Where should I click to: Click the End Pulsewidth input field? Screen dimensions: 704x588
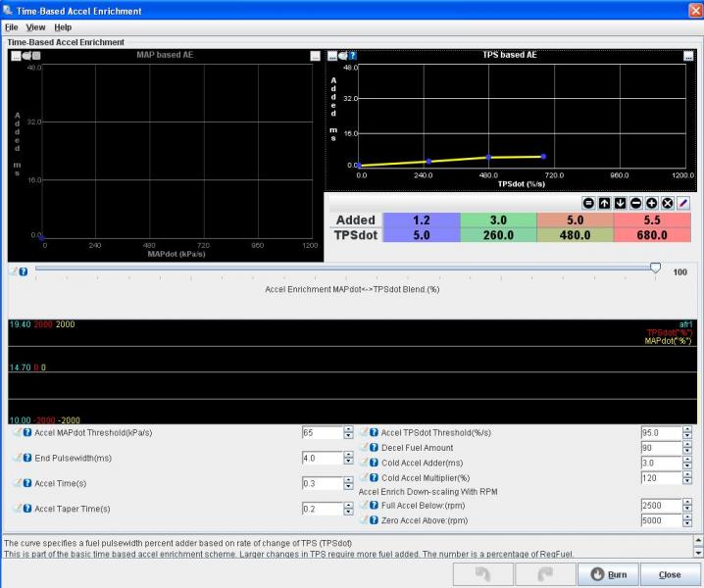(321, 458)
